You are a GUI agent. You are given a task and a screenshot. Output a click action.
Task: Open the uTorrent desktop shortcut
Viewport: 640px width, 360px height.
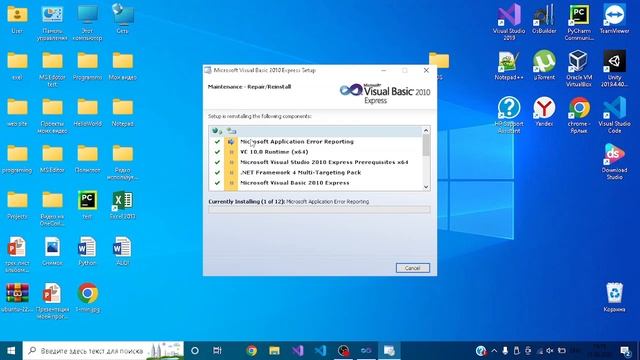(544, 65)
